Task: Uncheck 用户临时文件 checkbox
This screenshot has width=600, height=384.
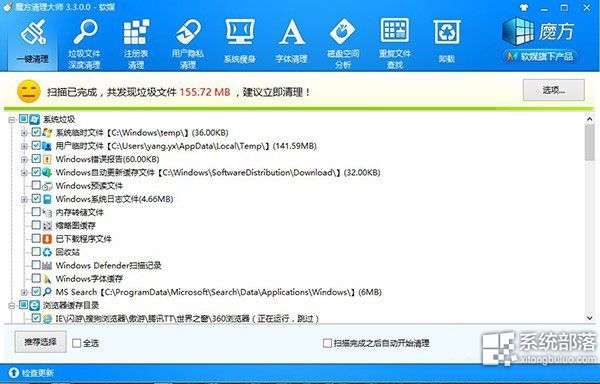Action: point(36,145)
